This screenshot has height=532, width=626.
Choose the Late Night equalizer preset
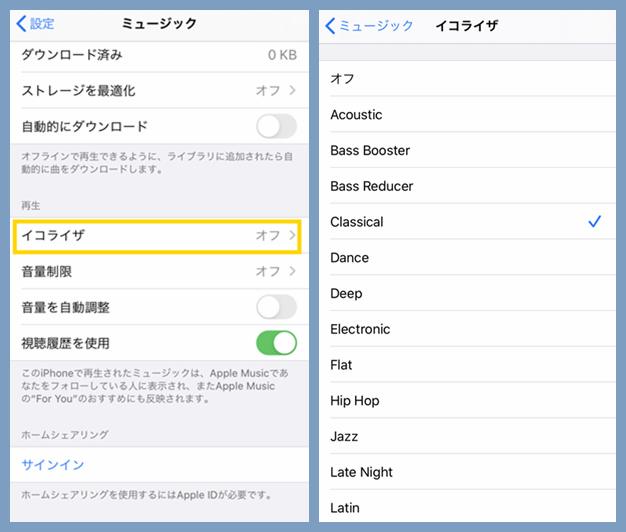pos(467,472)
